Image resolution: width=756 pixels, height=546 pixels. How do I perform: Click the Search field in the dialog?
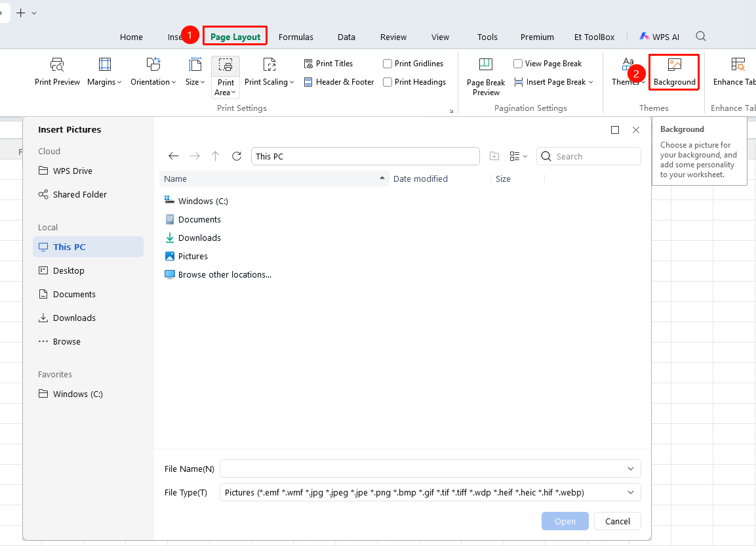click(x=589, y=156)
